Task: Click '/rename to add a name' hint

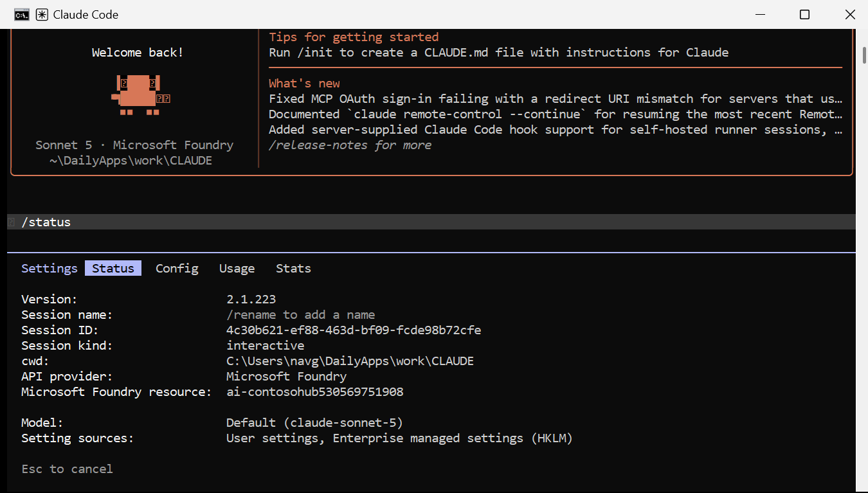Action: [300, 315]
